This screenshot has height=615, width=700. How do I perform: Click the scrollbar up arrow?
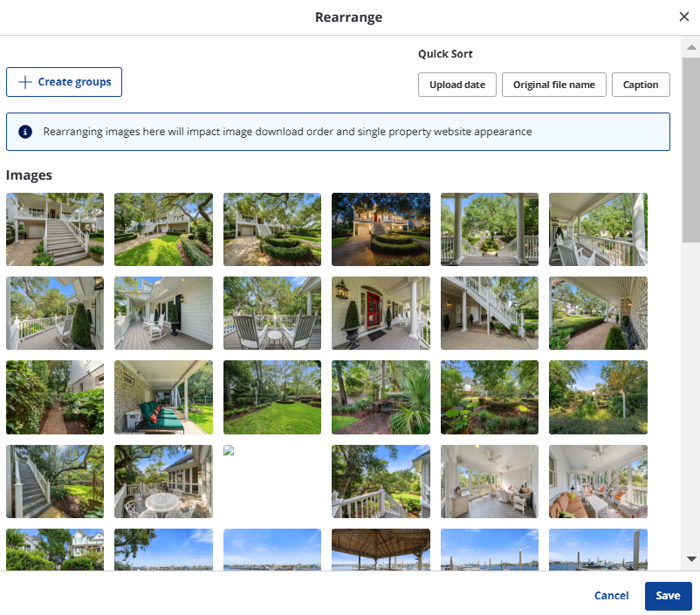pos(691,47)
